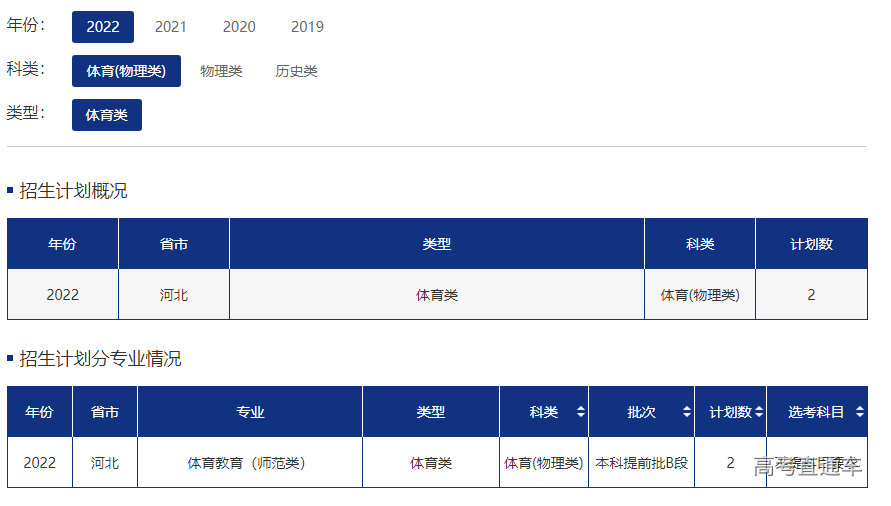
Task: Click the 省市 header in the major table
Action: point(105,412)
